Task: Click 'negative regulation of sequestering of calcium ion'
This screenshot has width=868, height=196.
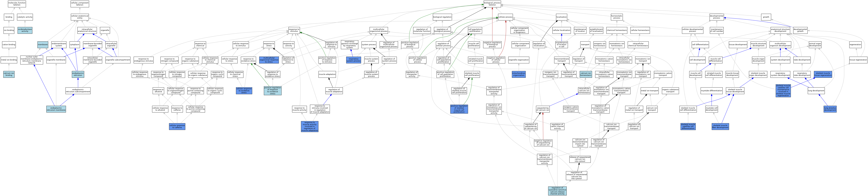Action: pos(543,143)
